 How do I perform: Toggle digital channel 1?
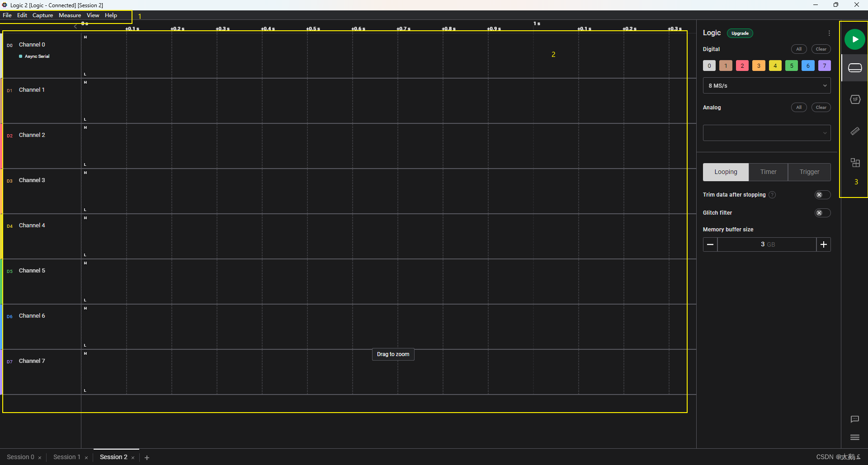point(726,66)
